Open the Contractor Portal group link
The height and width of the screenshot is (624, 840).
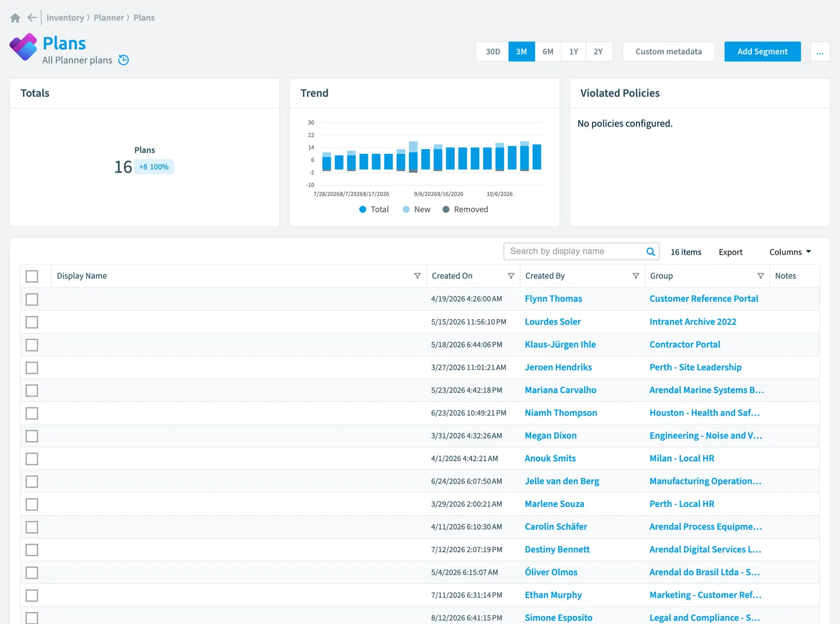click(x=685, y=344)
